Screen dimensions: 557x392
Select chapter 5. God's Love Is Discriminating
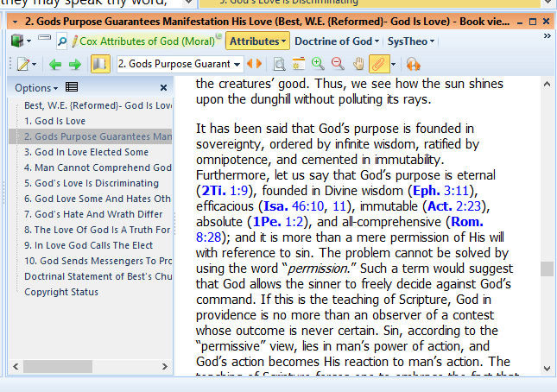pyautogui.click(x=92, y=183)
